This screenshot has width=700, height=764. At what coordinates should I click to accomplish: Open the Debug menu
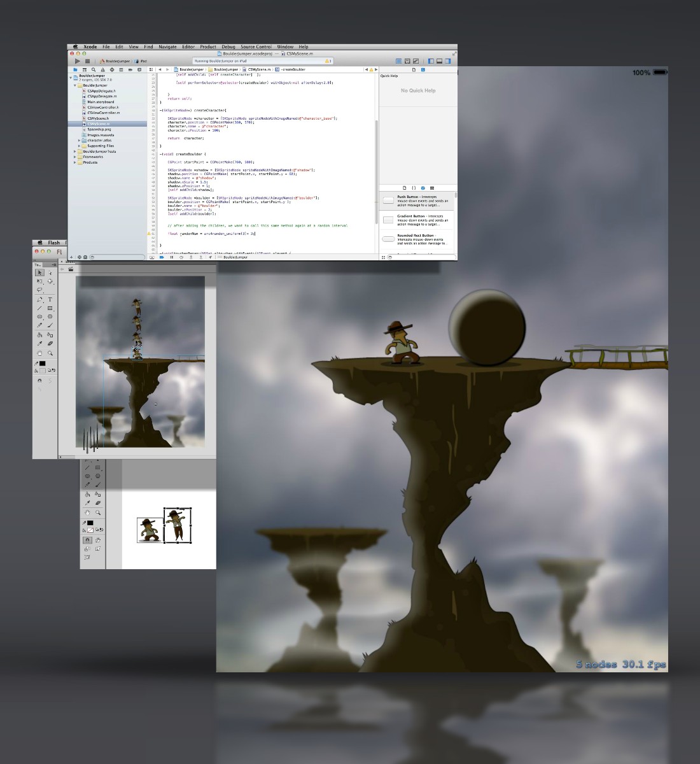(228, 46)
